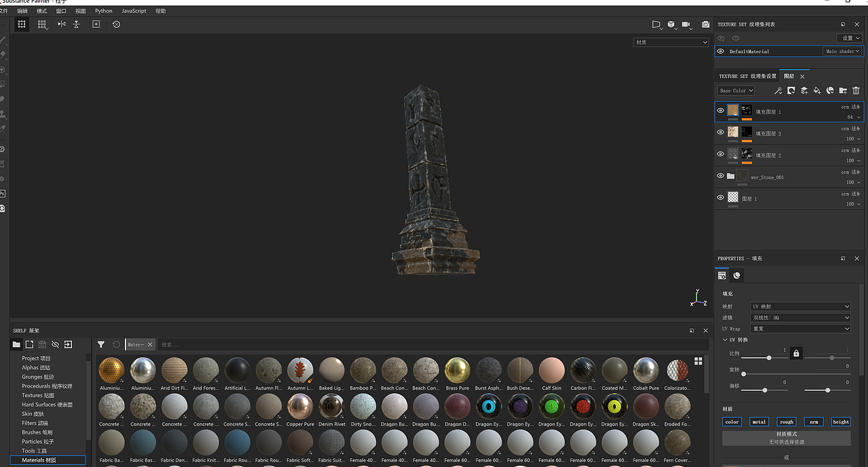The width and height of the screenshot is (868, 467).
Task: Toggle the height channel button
Action: point(841,422)
